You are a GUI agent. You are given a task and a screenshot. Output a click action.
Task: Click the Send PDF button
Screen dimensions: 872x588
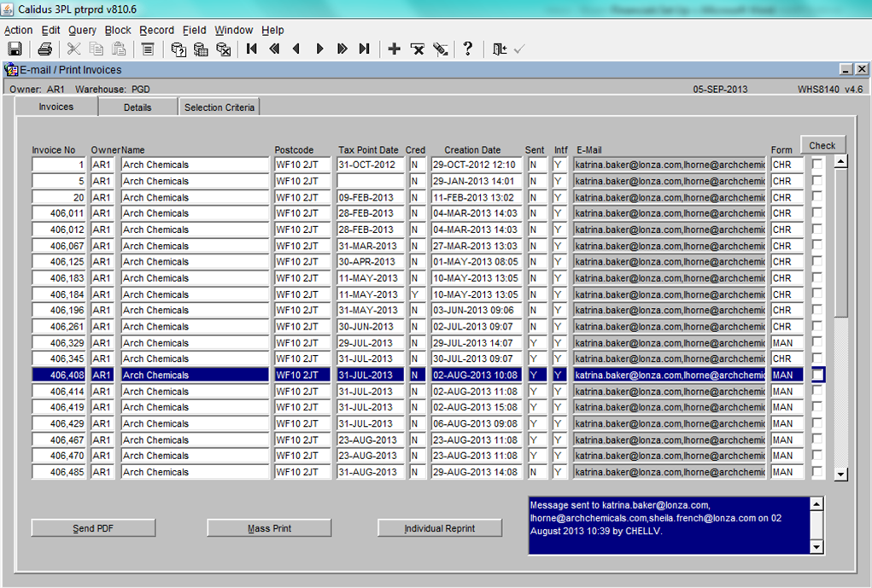click(93, 528)
